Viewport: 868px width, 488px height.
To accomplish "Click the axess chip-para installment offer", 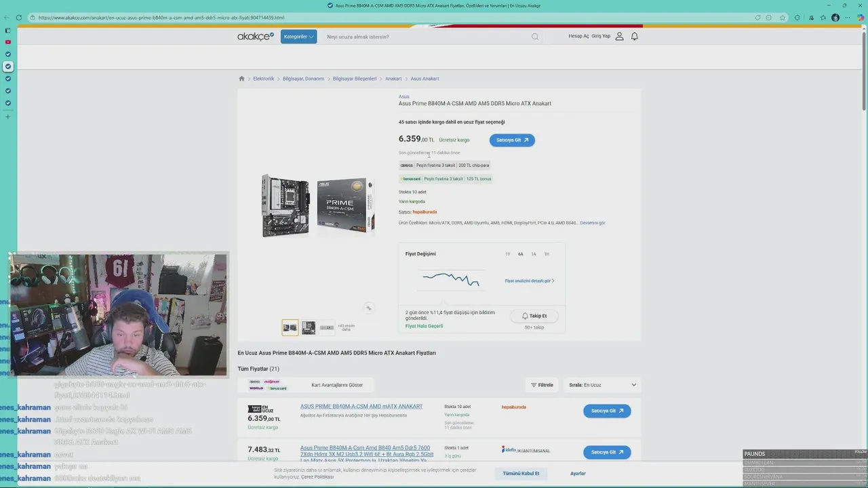I will 444,165.
